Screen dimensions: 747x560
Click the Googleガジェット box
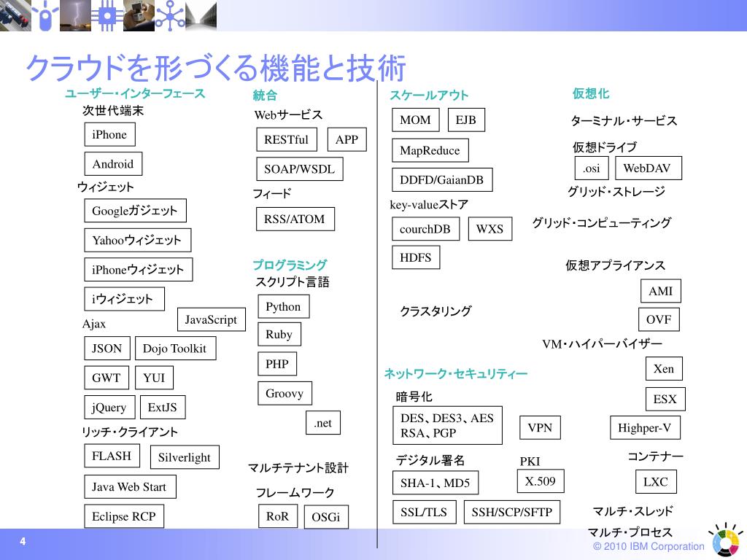coord(135,211)
